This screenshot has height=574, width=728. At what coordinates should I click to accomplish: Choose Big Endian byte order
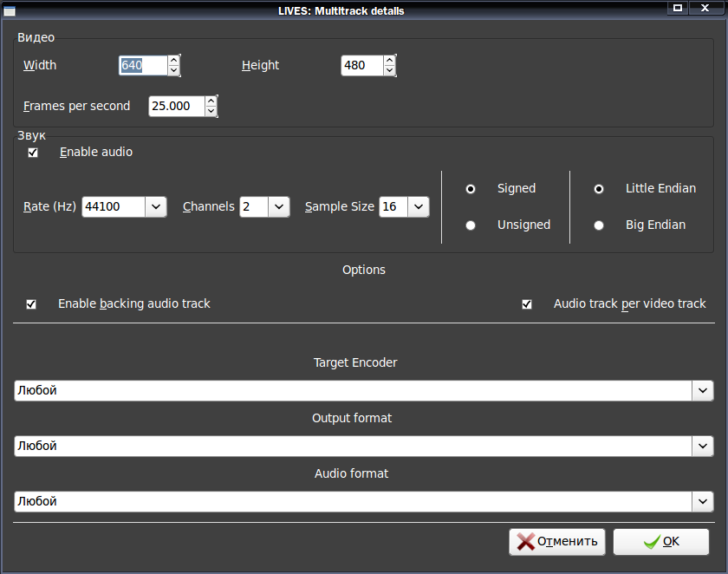599,225
